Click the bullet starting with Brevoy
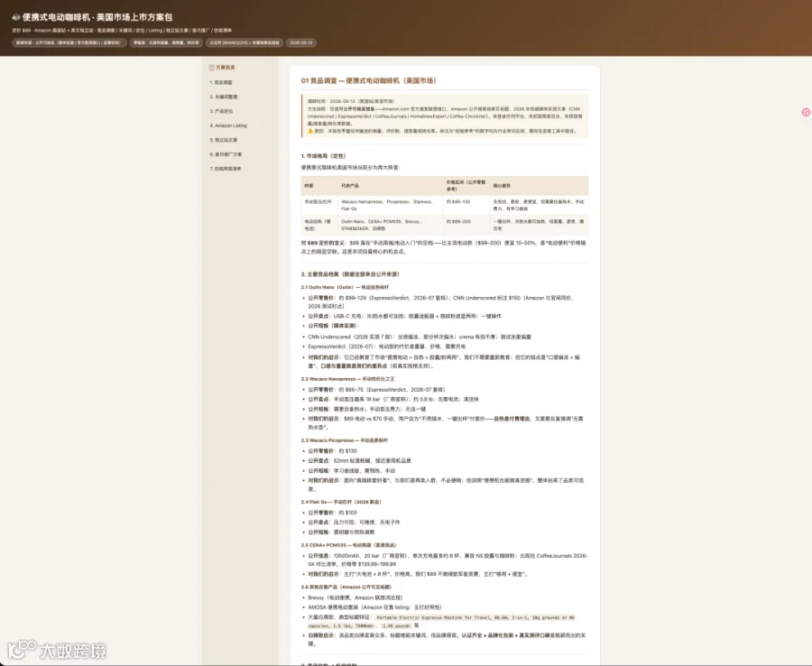 (x=355, y=597)
